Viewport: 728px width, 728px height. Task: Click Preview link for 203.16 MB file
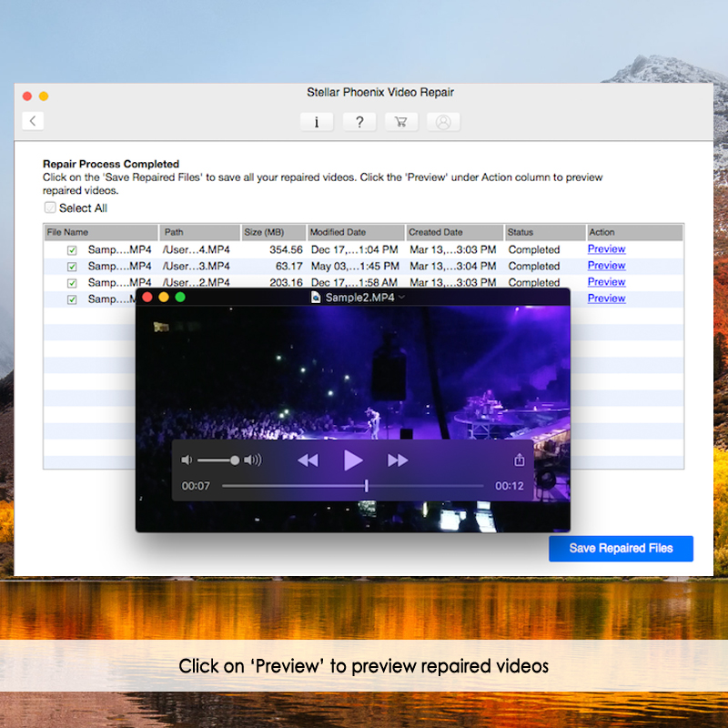click(606, 282)
